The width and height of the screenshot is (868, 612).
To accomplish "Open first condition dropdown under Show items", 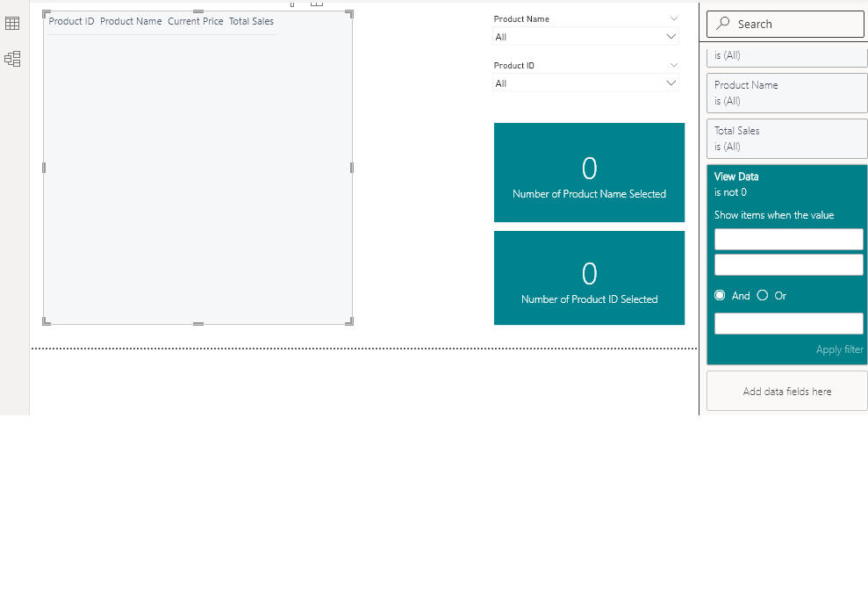I will 788,239.
